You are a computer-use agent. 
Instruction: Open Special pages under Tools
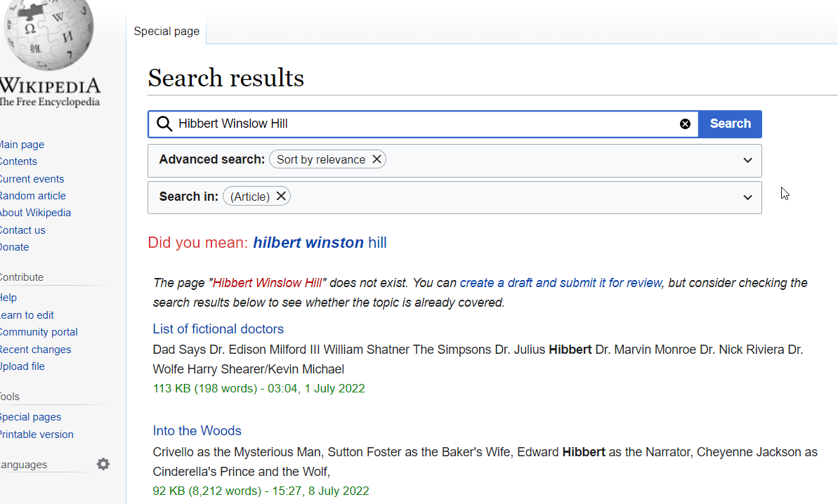click(30, 417)
